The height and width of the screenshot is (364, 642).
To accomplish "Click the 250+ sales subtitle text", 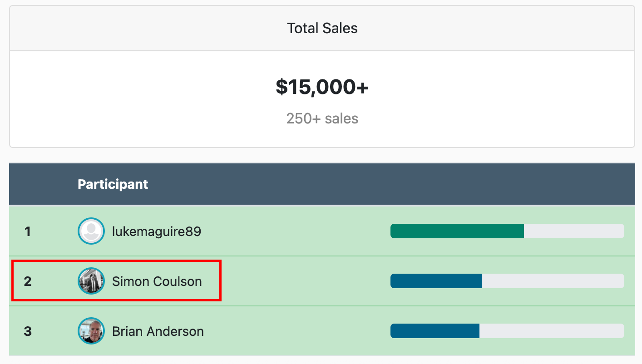I will (322, 118).
